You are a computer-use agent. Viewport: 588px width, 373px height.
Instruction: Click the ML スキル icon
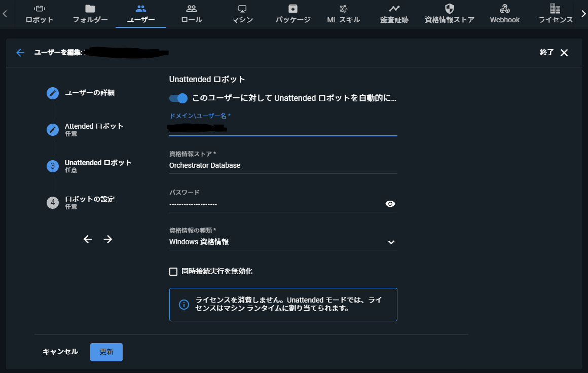(343, 8)
